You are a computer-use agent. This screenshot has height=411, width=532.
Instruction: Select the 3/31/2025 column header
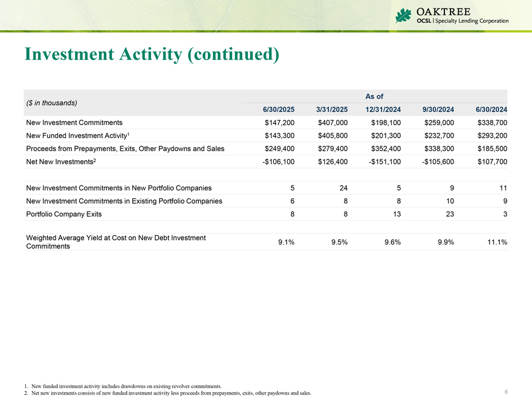tap(331, 109)
